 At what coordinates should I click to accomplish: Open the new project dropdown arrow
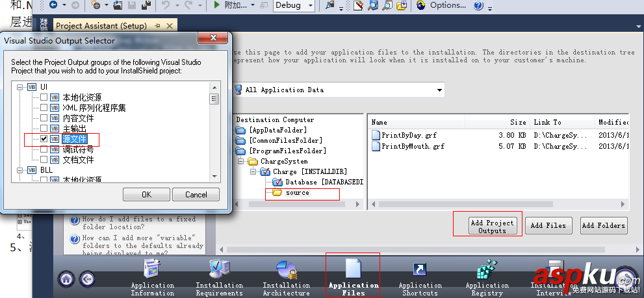pyautogui.click(x=106, y=5)
